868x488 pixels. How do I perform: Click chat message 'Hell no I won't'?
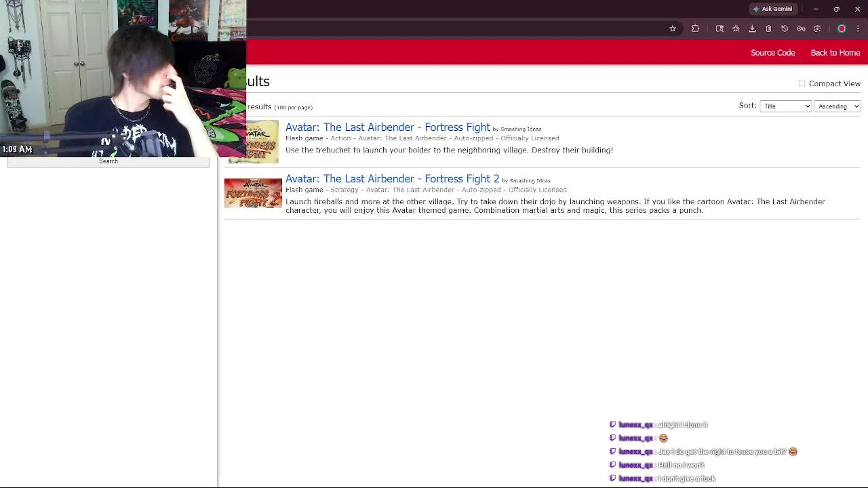681,465
